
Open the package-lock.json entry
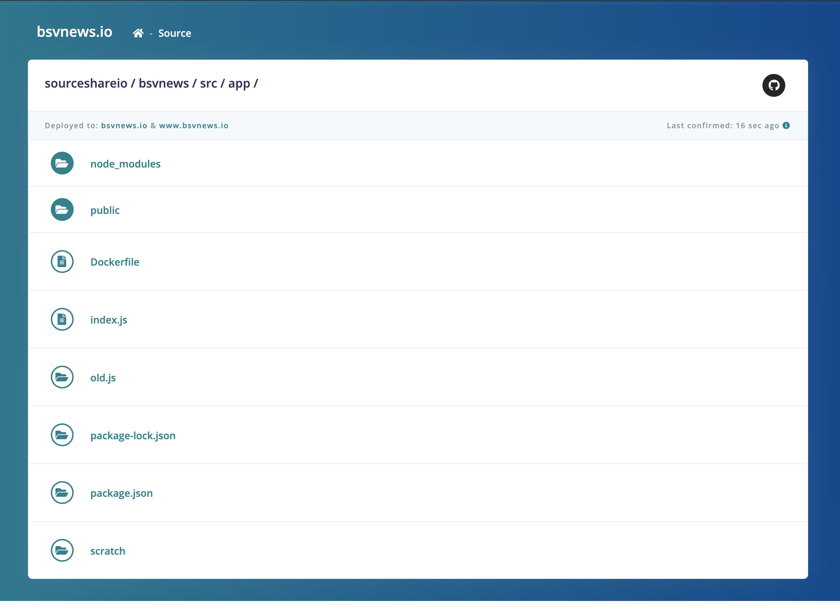pos(133,435)
